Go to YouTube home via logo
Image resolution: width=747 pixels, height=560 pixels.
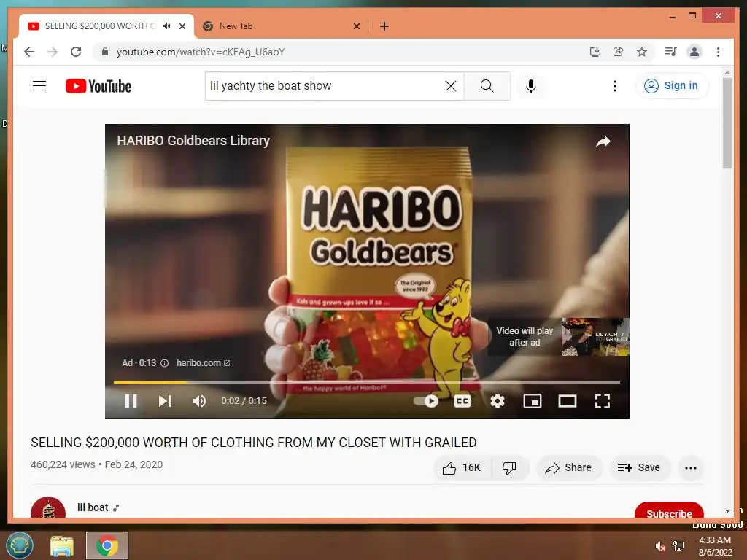98,86
